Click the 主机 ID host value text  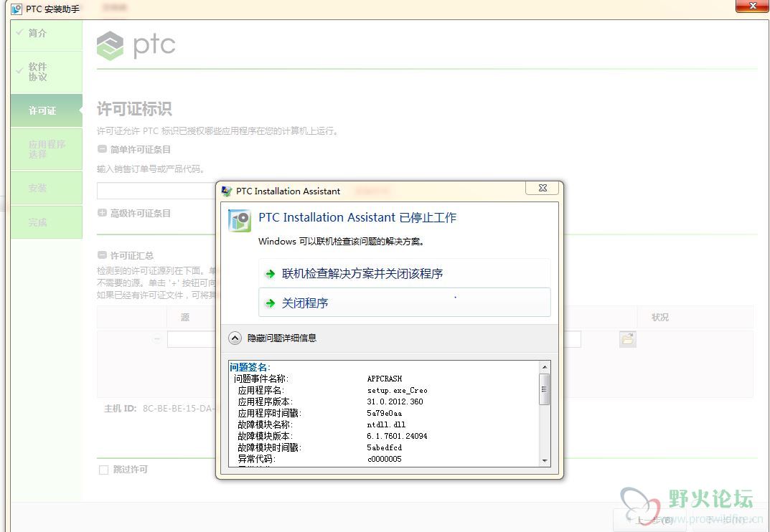pyautogui.click(x=177, y=409)
